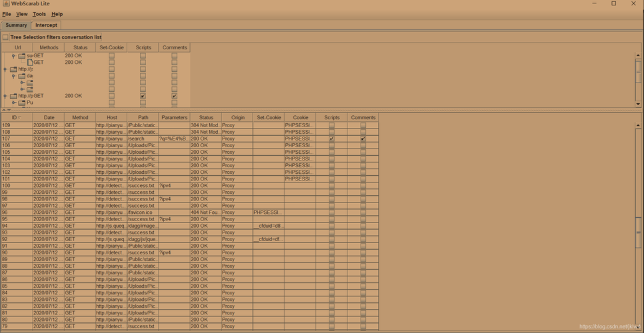
Task: Select the '/search' path cell
Action: pyautogui.click(x=143, y=139)
